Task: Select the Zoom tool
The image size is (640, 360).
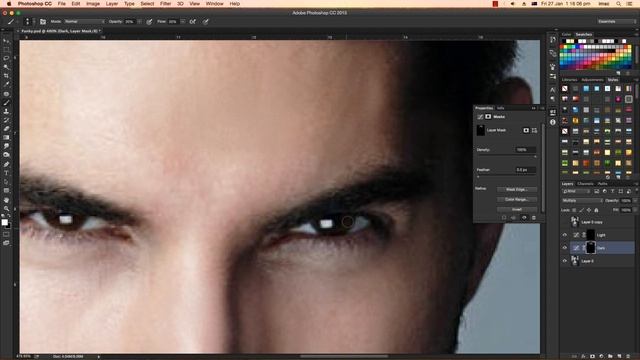Action: tap(6, 209)
